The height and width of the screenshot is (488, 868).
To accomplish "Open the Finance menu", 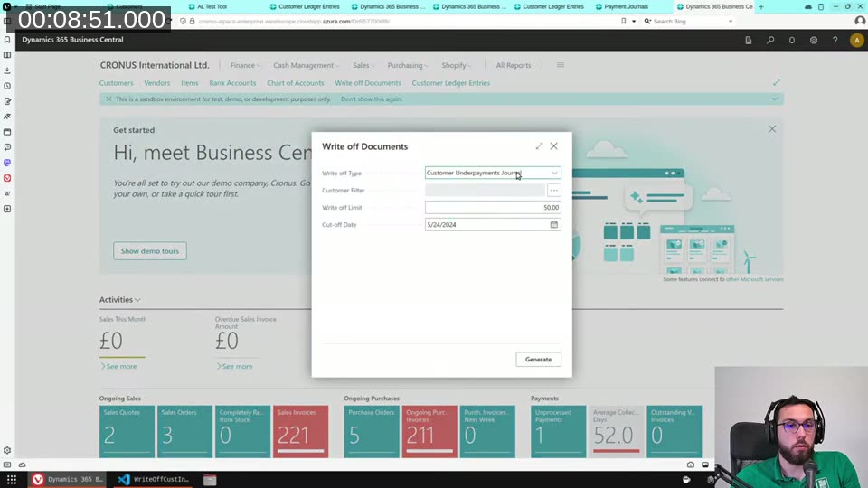I will [245, 65].
